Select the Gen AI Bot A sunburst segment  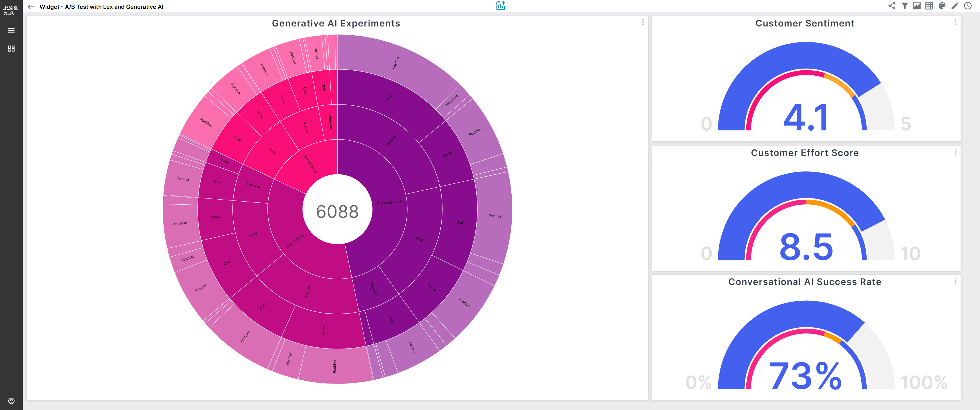(x=295, y=241)
